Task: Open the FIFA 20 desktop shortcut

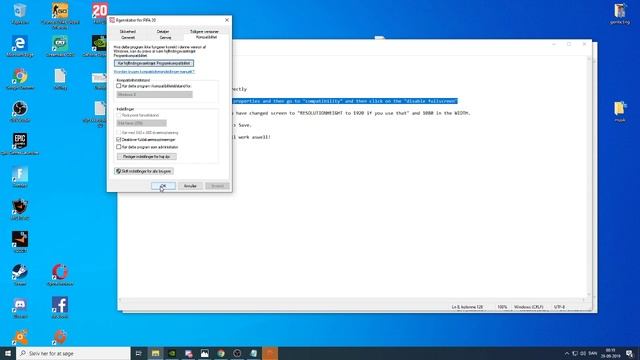Action: (x=100, y=12)
